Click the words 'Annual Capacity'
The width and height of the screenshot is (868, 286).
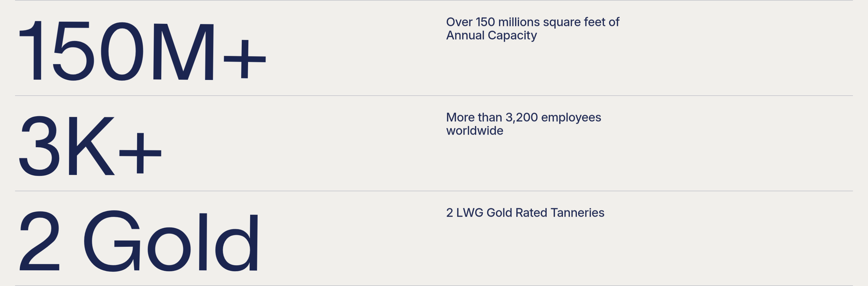(x=491, y=35)
